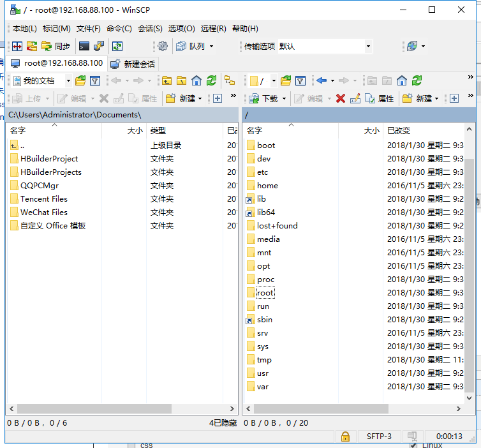Open the 选项(O) menu

click(182, 29)
